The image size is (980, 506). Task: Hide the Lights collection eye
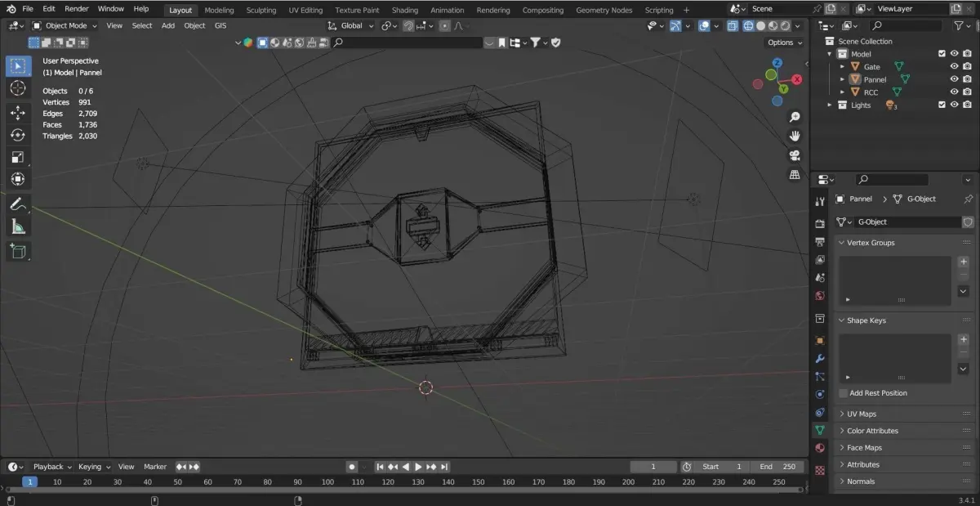click(x=954, y=105)
